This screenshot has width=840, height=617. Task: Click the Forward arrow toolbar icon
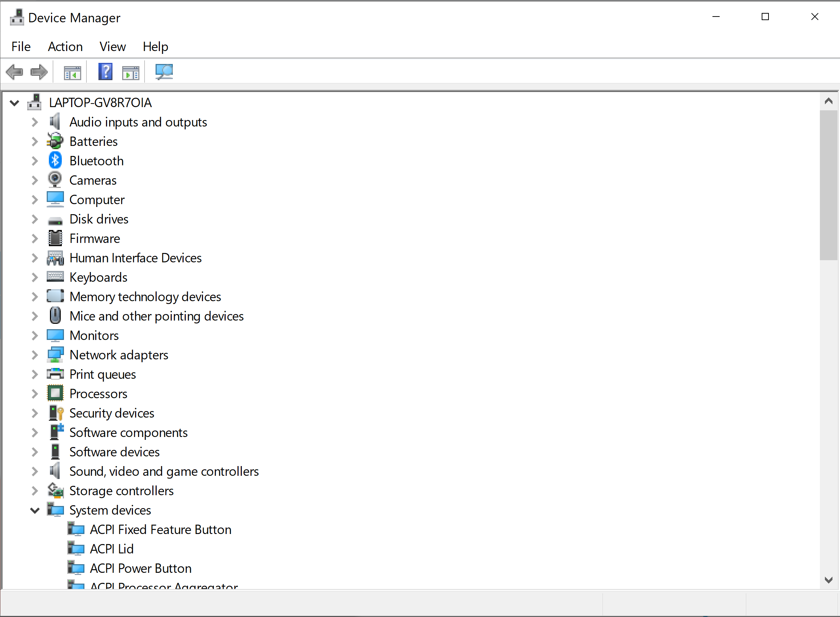[x=39, y=72]
